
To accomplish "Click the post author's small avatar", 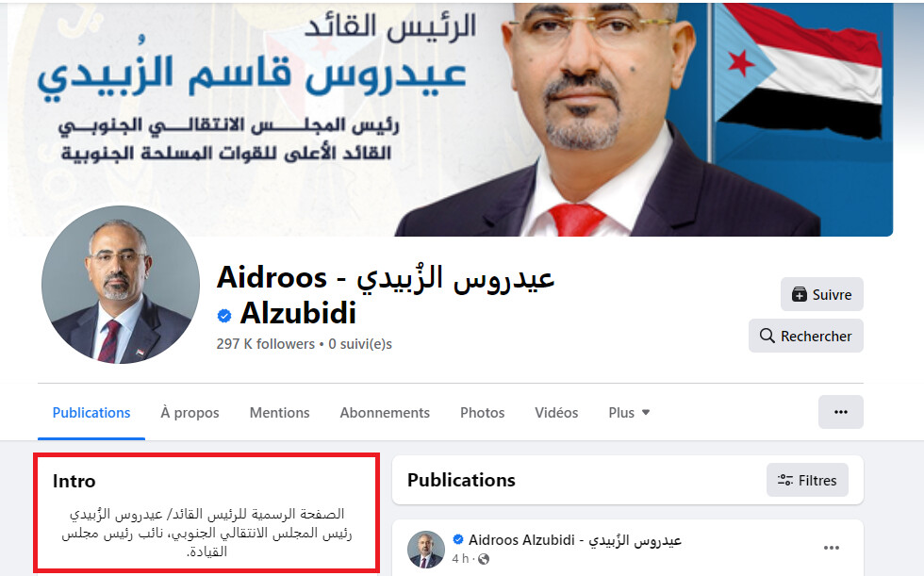I will coord(426,550).
